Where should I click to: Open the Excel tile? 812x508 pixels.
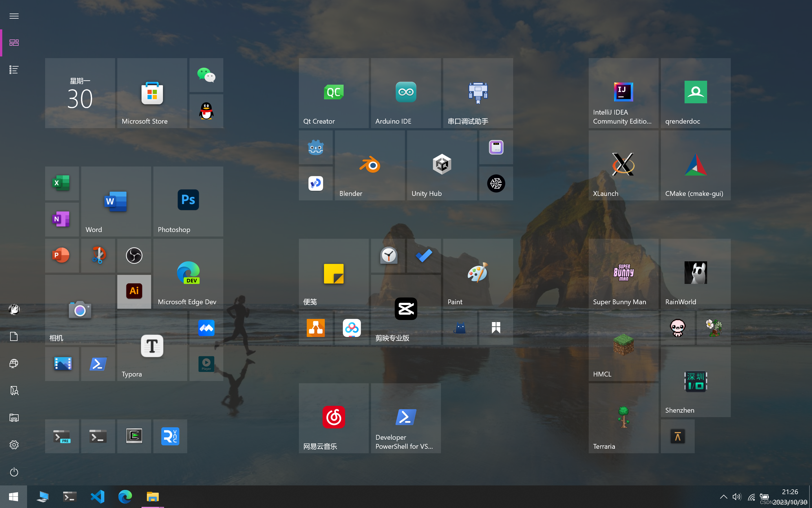pos(62,183)
